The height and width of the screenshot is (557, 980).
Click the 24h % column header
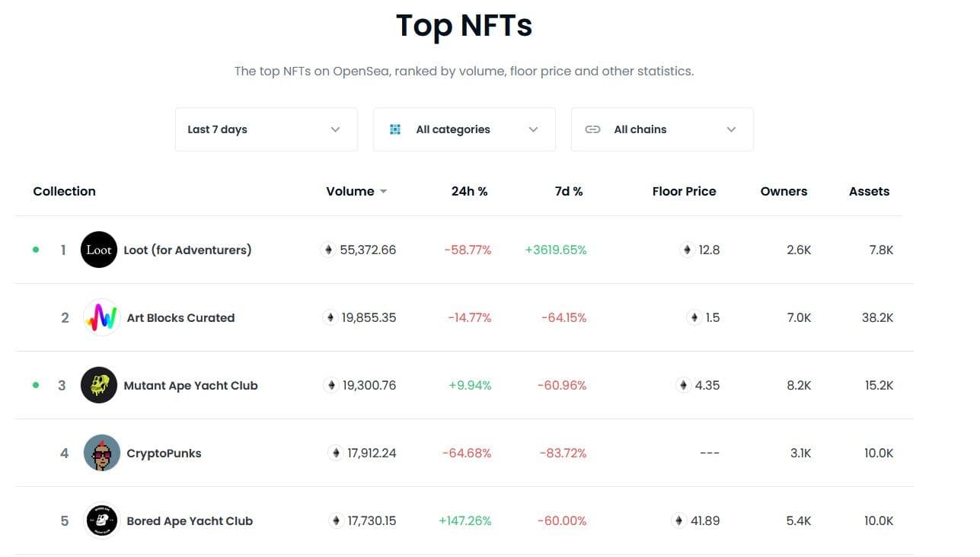point(469,191)
